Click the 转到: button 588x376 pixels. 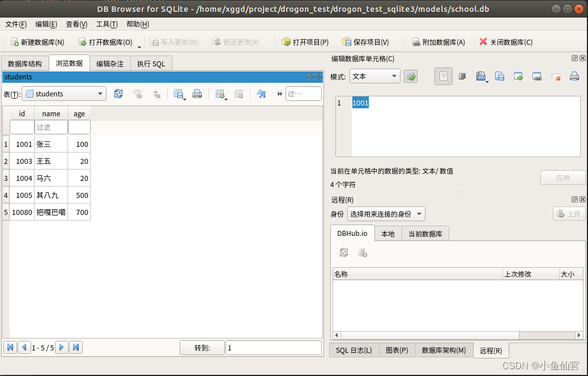click(x=202, y=348)
